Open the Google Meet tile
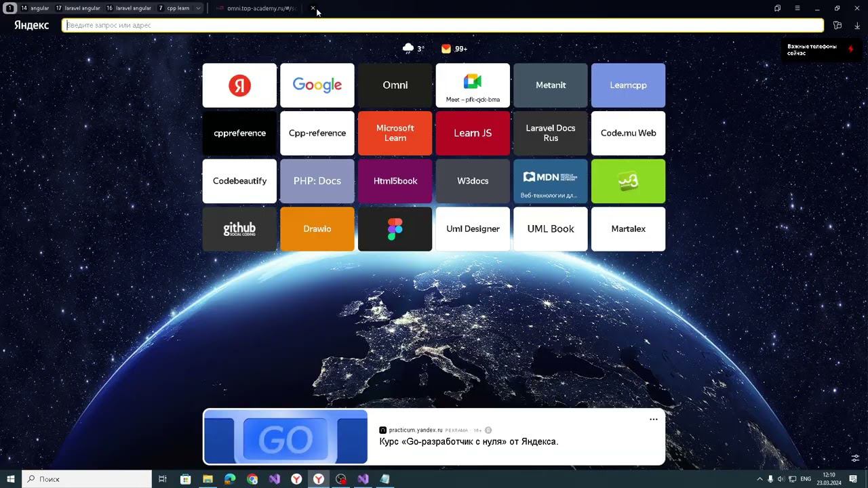Viewport: 868px width, 488px height. coord(473,85)
